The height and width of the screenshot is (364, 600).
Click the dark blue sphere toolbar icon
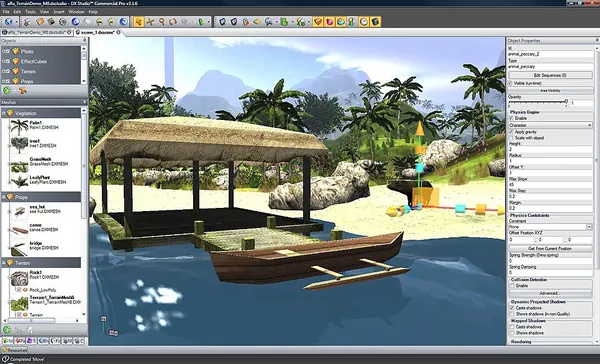click(x=75, y=22)
